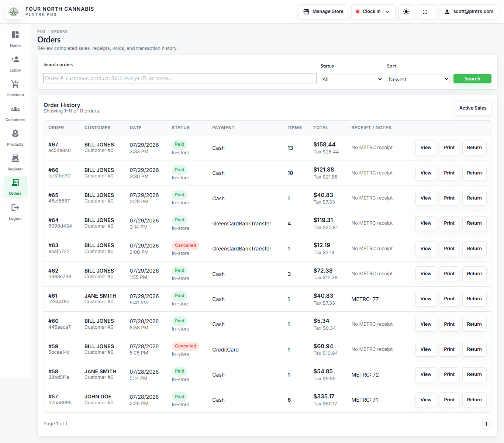Image resolution: width=504 pixels, height=443 pixels.
Task: Click the Four North Cannabis logo
Action: click(x=14, y=12)
